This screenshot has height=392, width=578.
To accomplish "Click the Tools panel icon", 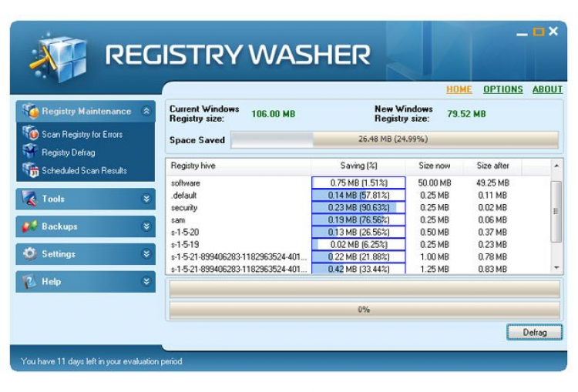I will point(29,199).
